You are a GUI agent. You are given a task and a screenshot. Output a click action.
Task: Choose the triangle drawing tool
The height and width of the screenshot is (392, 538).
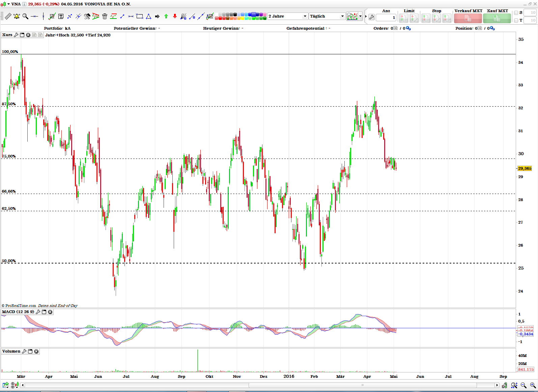[148, 16]
